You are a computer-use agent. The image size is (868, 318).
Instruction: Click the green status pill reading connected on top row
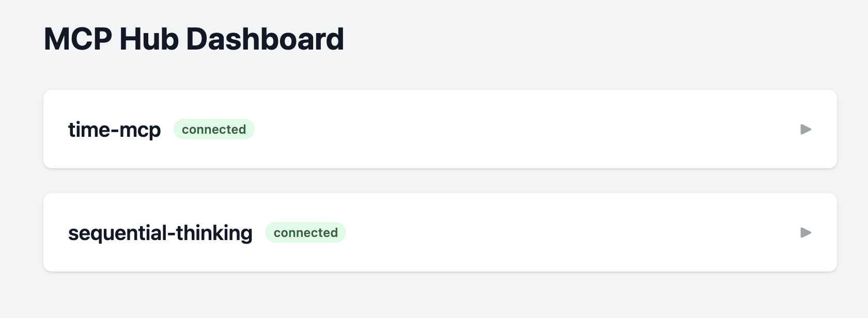214,129
